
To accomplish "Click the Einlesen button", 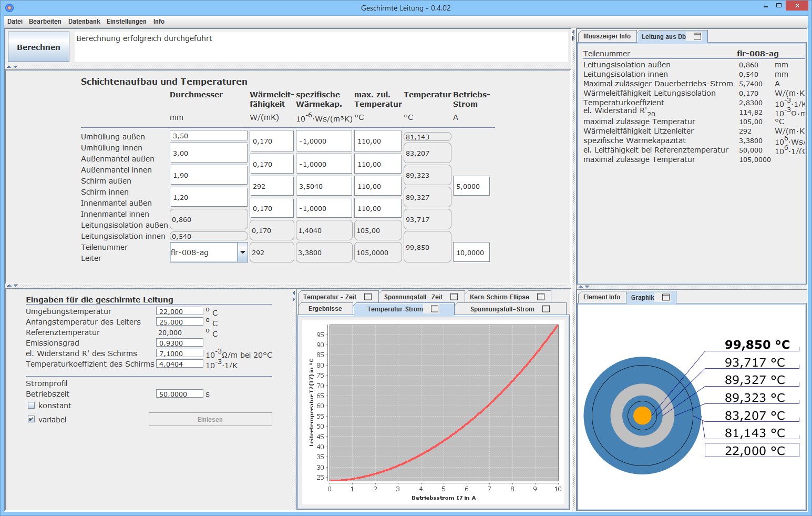I will click(x=210, y=419).
